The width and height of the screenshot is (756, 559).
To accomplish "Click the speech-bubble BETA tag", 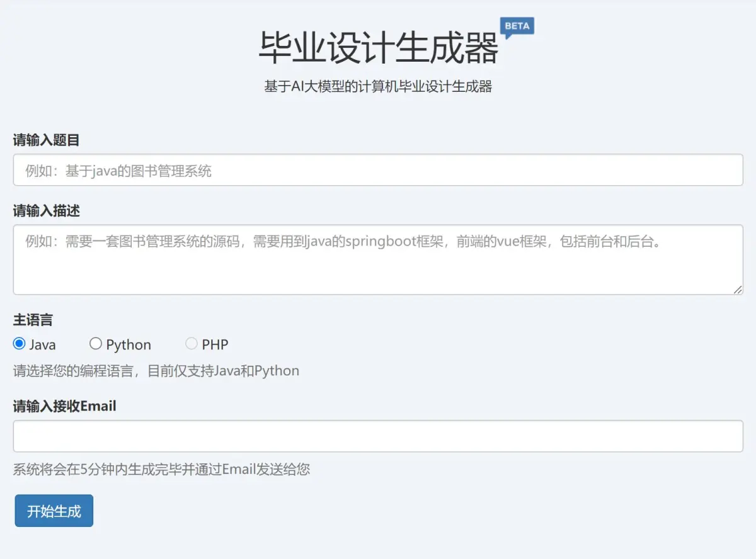I will tap(517, 28).
